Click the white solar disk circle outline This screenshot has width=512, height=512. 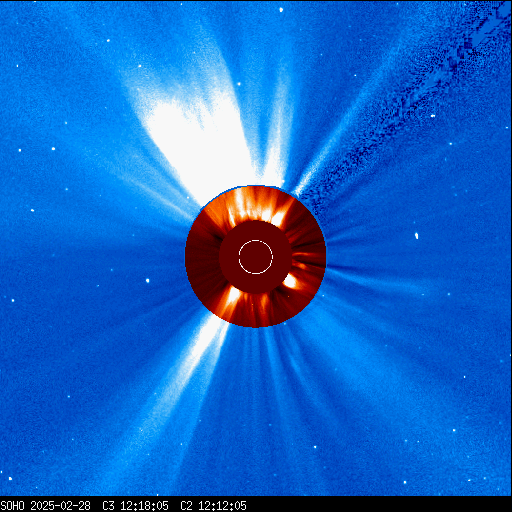(256, 257)
